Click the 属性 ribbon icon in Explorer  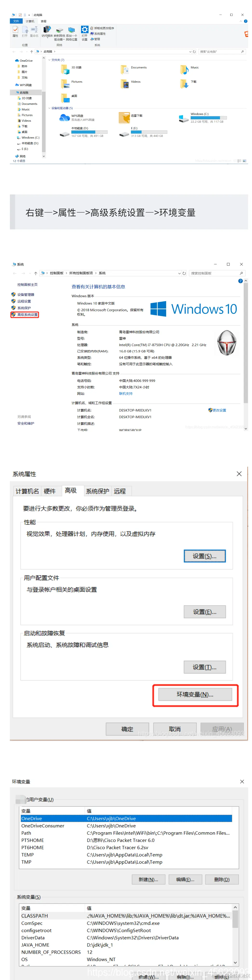pos(15,32)
